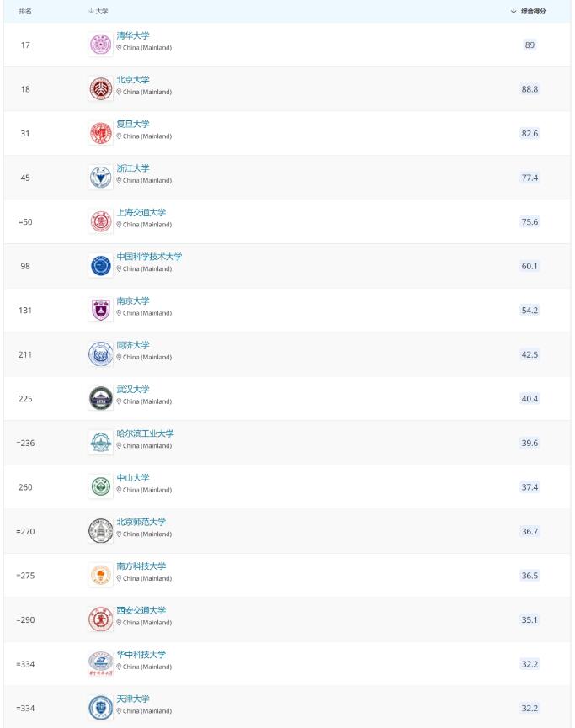Click the Fudan University (复旦大学) logo
Viewport: 575px width, 728px height.
tap(100, 133)
